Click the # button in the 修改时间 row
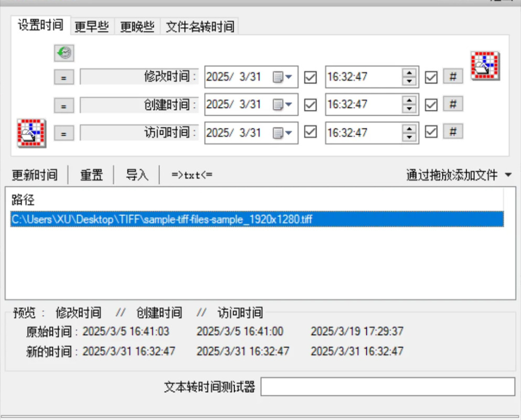This screenshot has width=521, height=420. pyautogui.click(x=453, y=77)
